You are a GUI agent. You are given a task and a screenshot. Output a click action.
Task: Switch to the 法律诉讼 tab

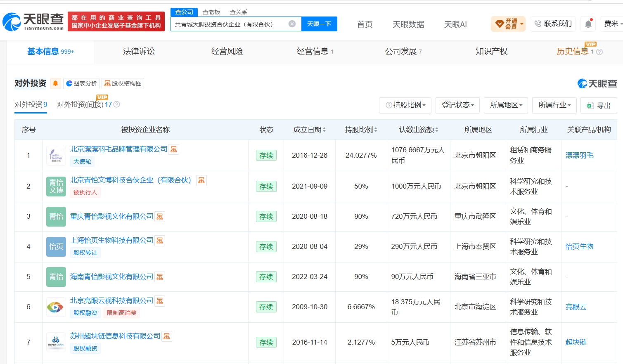139,52
